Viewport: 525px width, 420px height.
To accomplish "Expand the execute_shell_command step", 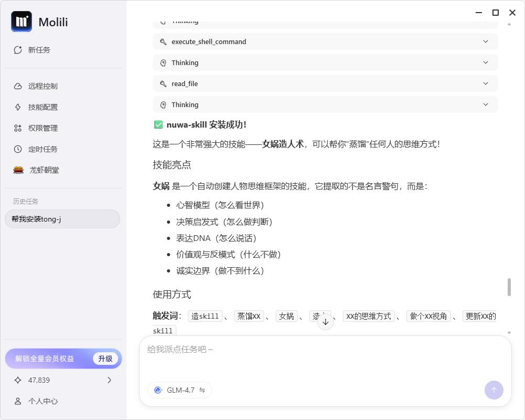I will tap(325, 41).
